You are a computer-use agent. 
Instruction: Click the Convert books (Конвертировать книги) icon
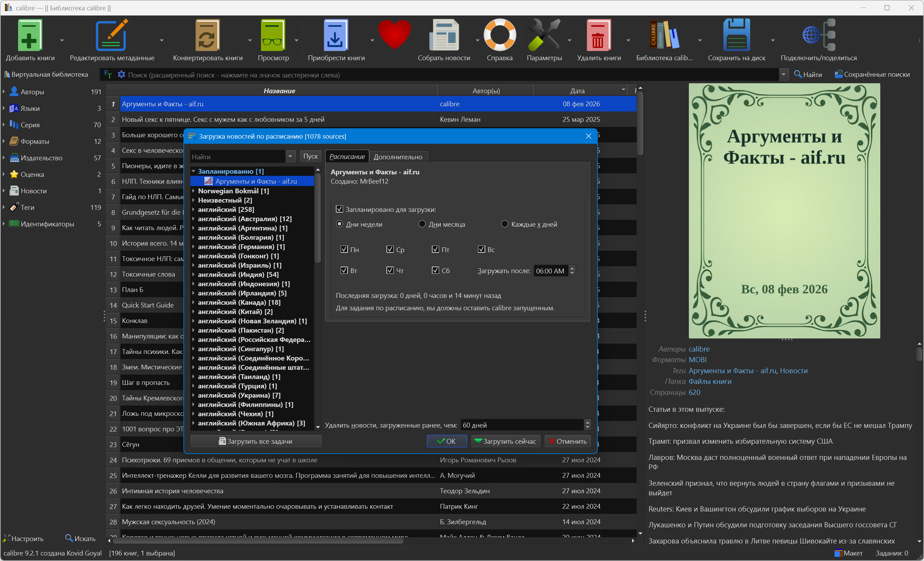pos(207,35)
